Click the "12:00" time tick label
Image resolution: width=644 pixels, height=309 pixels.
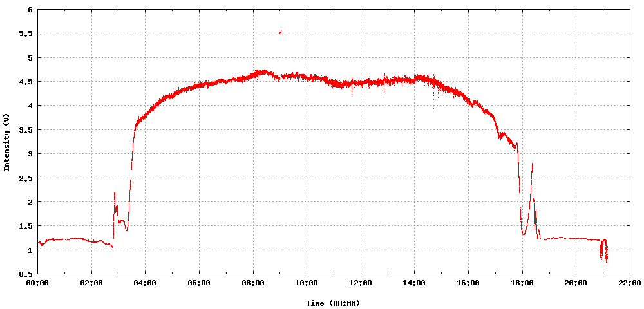coord(361,283)
